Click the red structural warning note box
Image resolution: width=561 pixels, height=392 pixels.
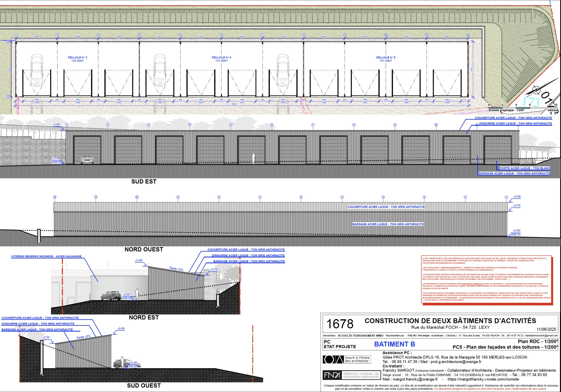(486, 279)
